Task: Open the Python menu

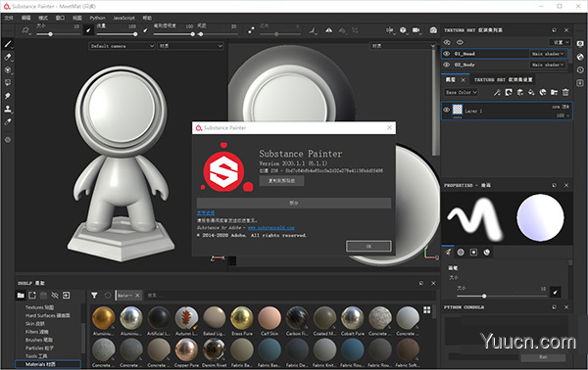Action: 97,18
